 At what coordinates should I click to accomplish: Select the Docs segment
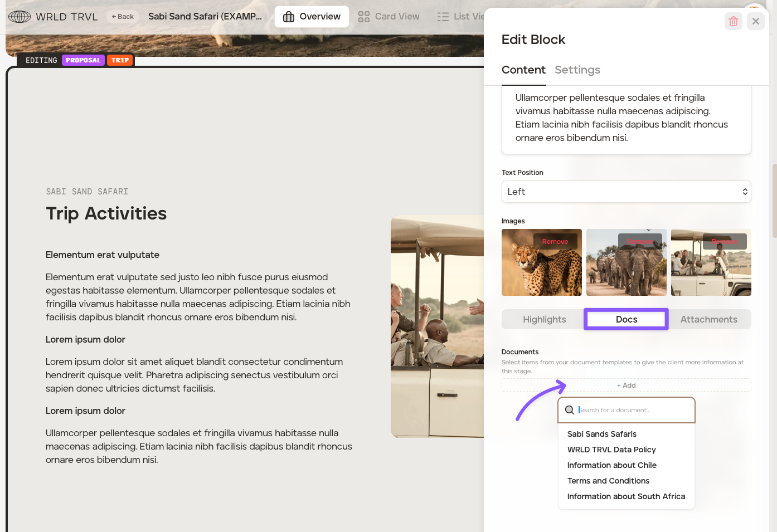[626, 319]
